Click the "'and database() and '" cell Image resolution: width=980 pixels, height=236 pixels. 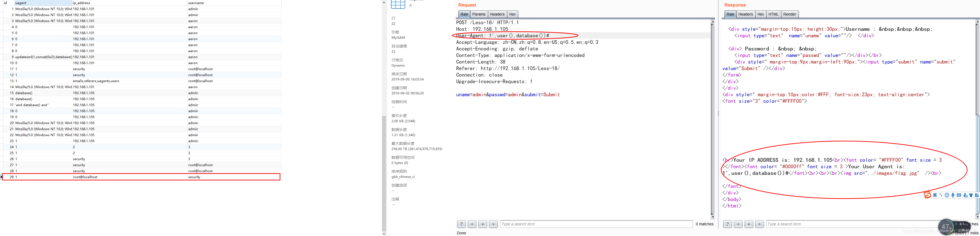pyautogui.click(x=43, y=105)
